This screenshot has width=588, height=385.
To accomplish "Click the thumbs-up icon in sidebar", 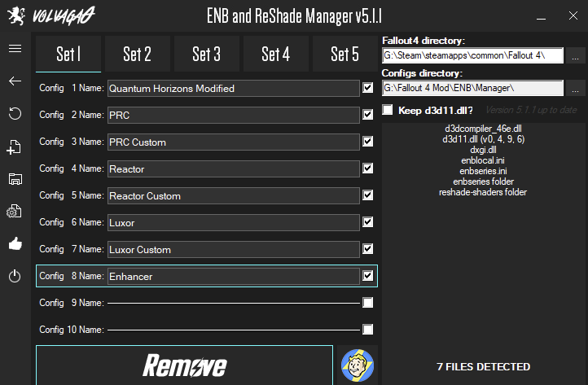I will pos(15,243).
